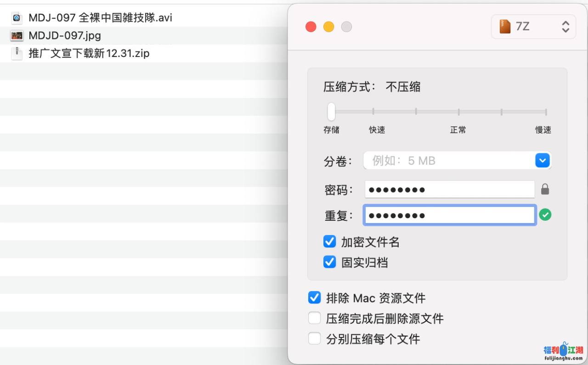Click the yellow minimize window button

[x=329, y=27]
